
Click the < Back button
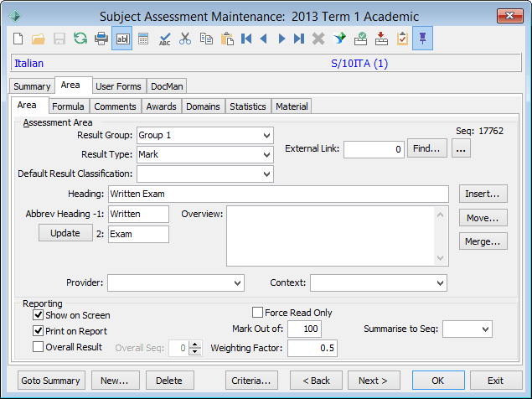[316, 381]
